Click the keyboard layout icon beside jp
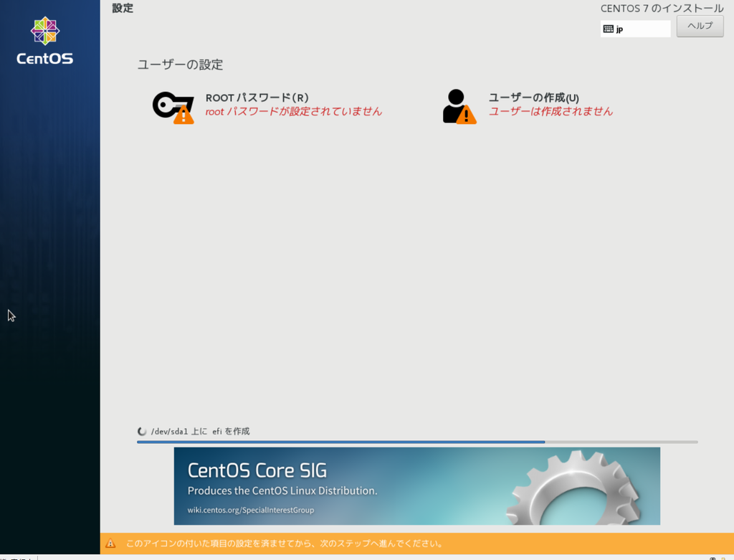This screenshot has width=734, height=560. (x=608, y=29)
